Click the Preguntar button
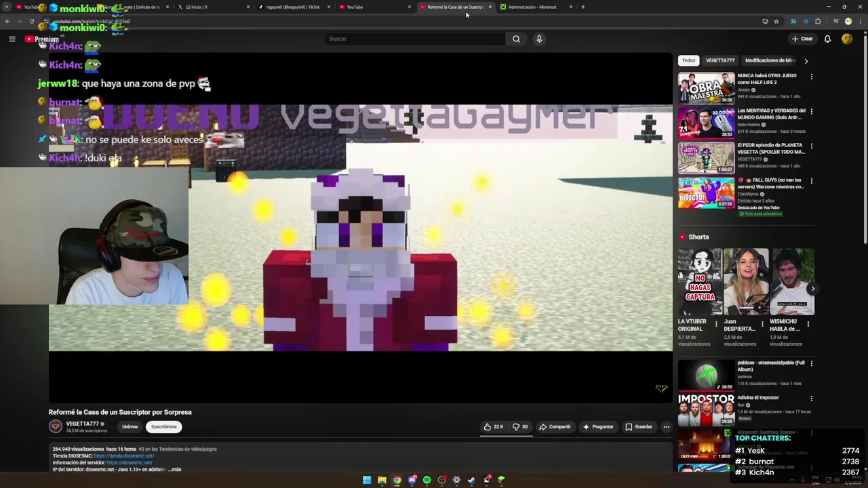The width and height of the screenshot is (868, 488). click(598, 427)
